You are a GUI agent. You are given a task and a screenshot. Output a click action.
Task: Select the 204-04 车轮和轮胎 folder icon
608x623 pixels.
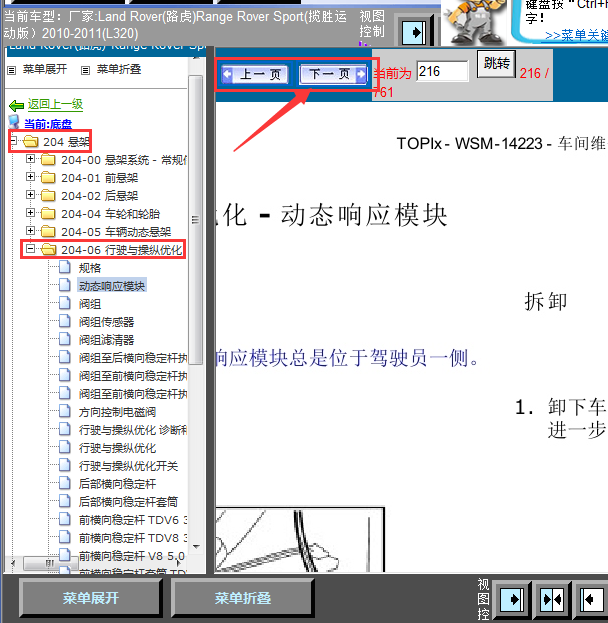(x=48, y=213)
